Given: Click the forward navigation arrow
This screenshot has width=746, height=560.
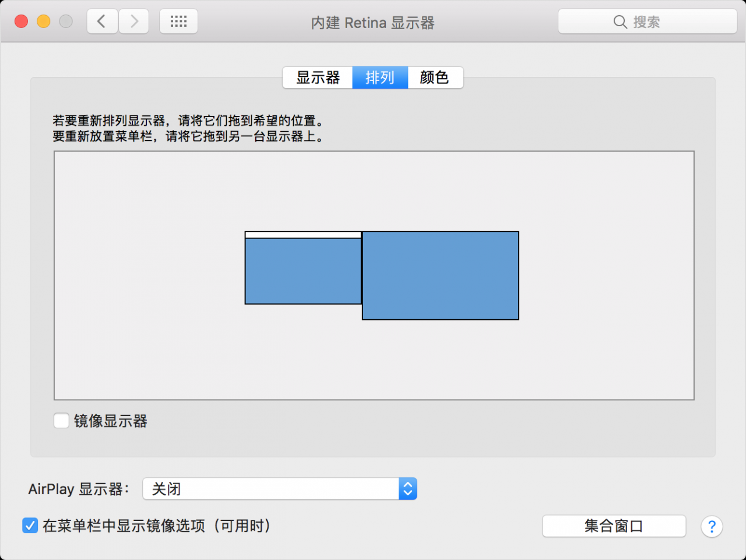Looking at the screenshot, I should pyautogui.click(x=133, y=21).
